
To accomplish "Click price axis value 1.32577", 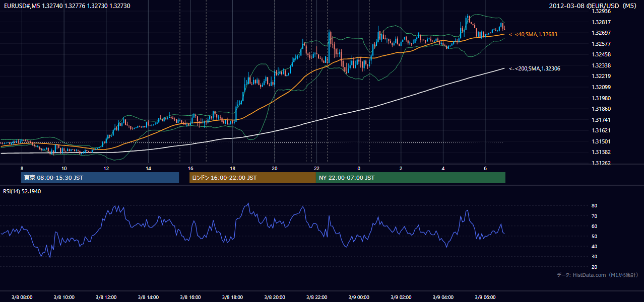I will (601, 44).
